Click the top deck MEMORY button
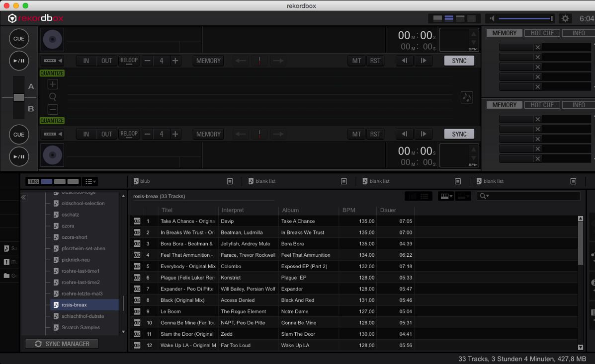595x364 pixels. pyautogui.click(x=208, y=61)
